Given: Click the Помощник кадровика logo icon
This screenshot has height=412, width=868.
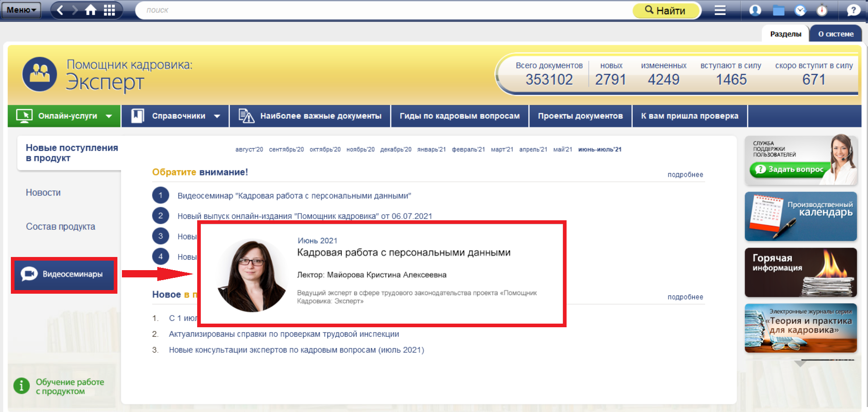Looking at the screenshot, I should coord(39,74).
